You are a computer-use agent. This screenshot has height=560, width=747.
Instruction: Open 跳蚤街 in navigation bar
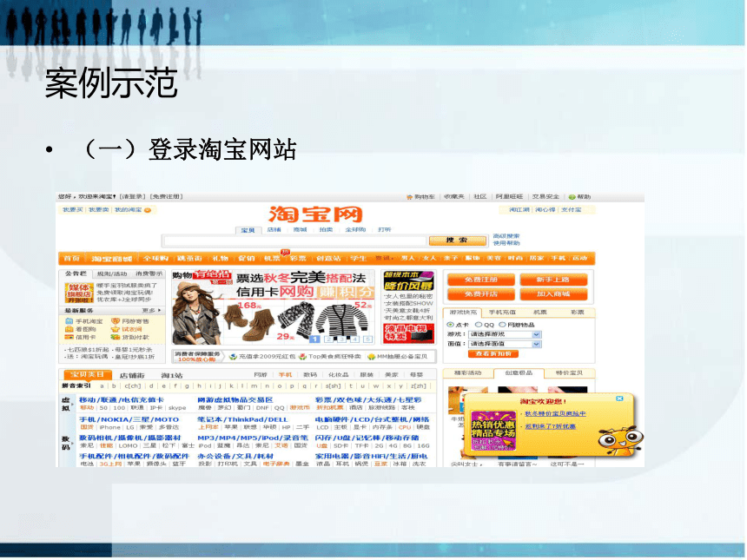click(189, 259)
